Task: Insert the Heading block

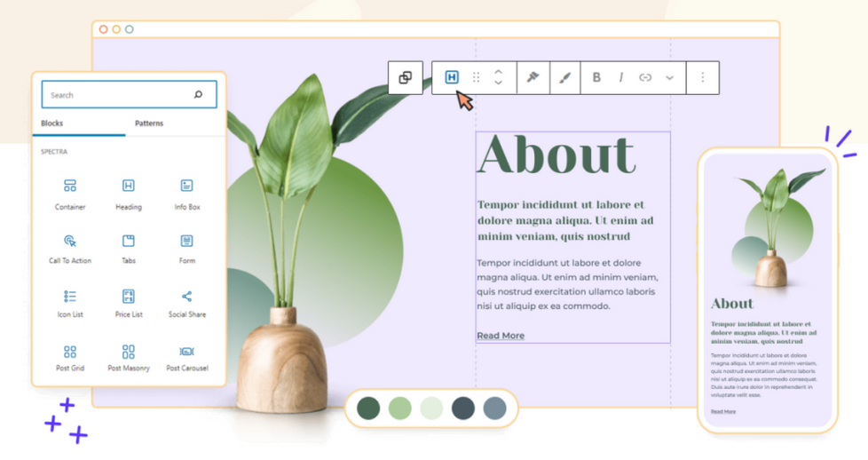Action: (x=129, y=186)
